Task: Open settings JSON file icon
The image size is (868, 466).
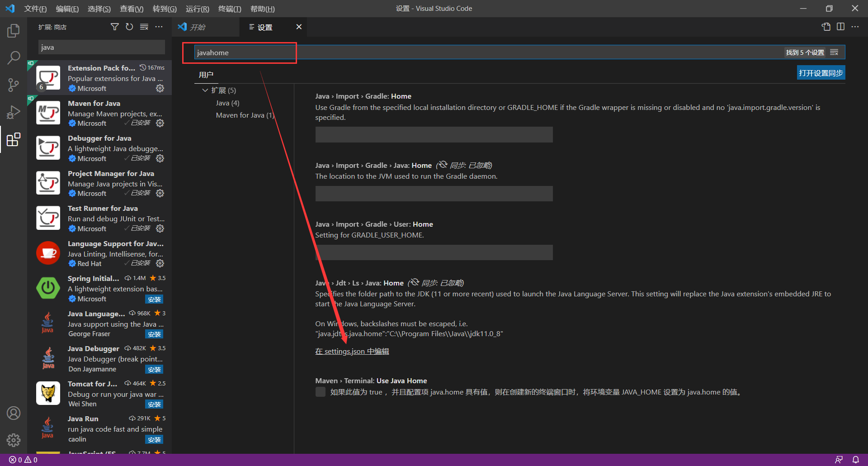Action: coord(826,27)
